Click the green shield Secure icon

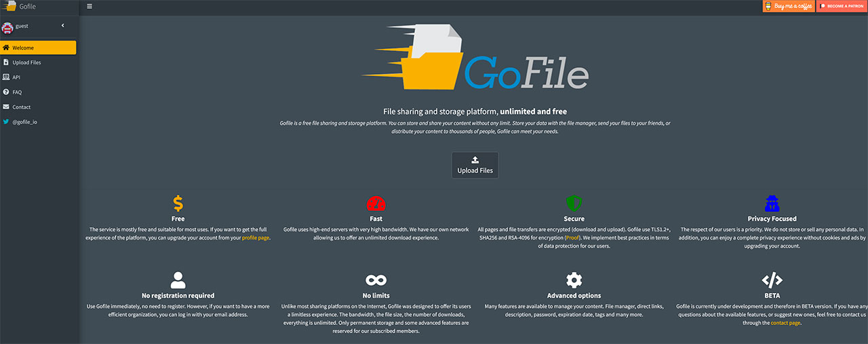pyautogui.click(x=574, y=204)
